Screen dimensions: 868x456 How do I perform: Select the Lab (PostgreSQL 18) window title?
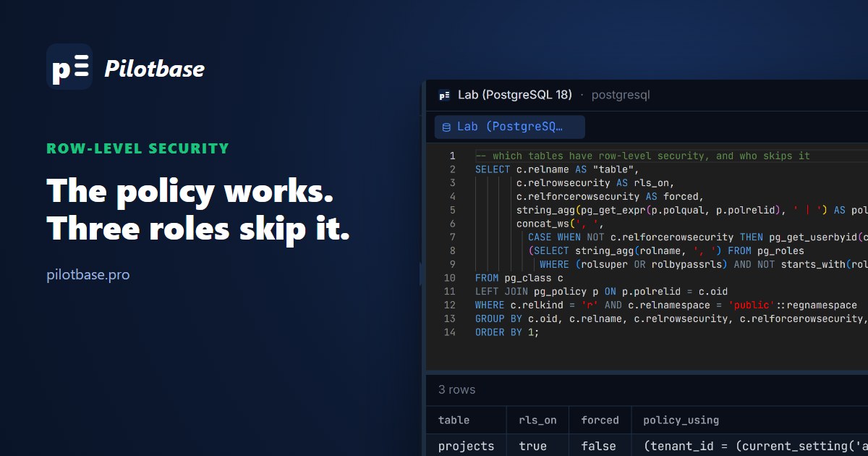pos(515,95)
